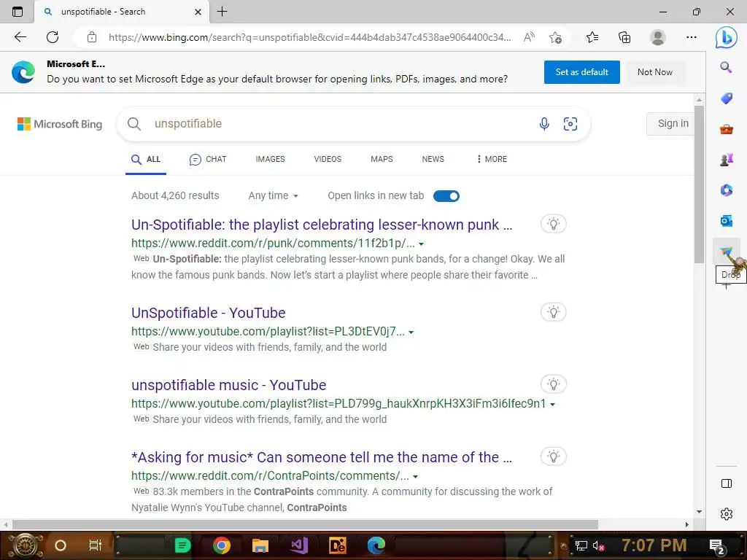
Task: Search using an image via the camera icon
Action: click(x=570, y=124)
